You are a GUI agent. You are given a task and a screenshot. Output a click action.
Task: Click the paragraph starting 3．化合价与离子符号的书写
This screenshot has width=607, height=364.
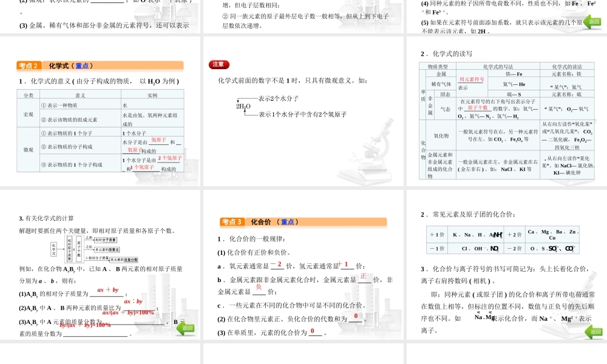(x=505, y=275)
